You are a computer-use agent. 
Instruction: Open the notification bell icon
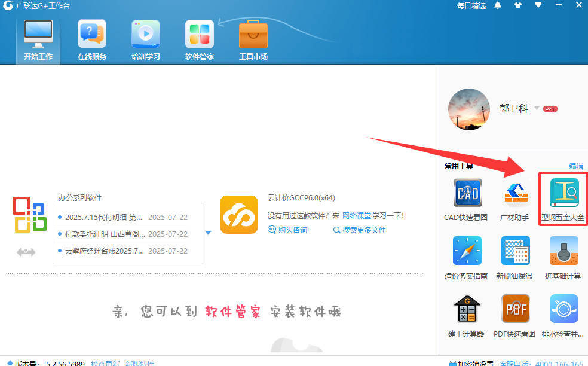[498, 5]
